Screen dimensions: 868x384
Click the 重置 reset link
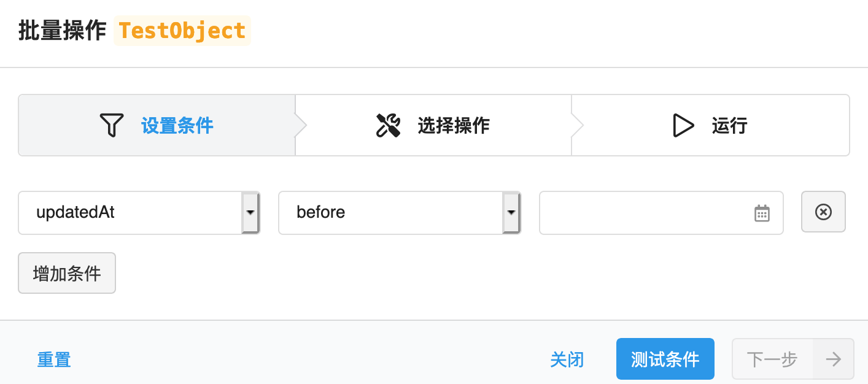(x=53, y=359)
